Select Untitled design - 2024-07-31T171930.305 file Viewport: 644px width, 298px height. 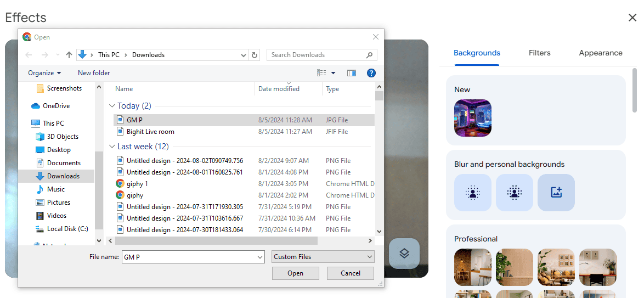tap(244, 207)
